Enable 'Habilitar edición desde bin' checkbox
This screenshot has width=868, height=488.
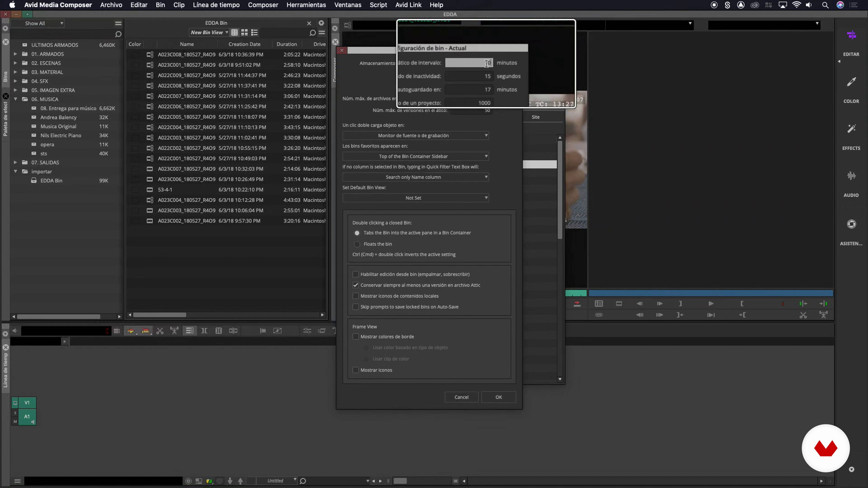[356, 274]
